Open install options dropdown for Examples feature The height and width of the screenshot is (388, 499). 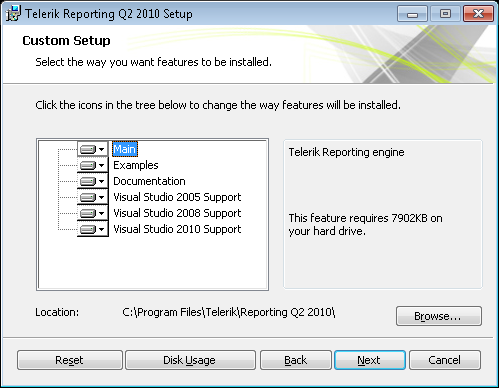[x=93, y=165]
